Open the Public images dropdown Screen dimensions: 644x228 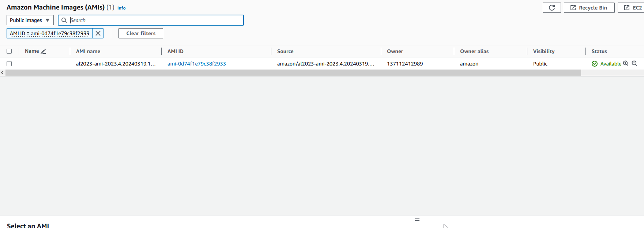[30, 20]
